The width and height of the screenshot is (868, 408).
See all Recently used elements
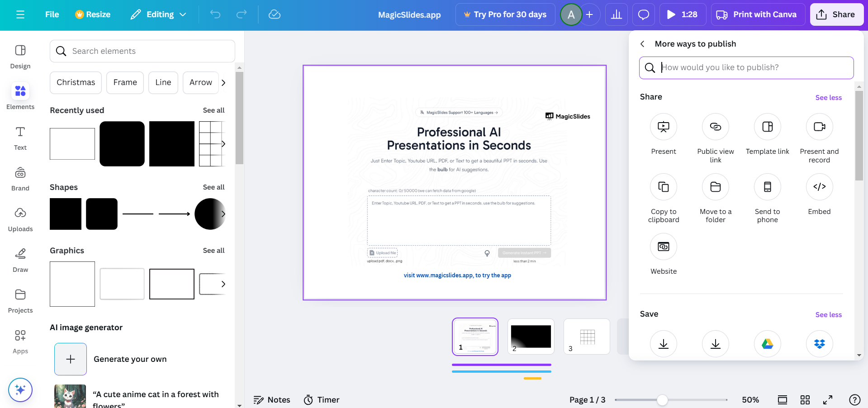click(213, 110)
